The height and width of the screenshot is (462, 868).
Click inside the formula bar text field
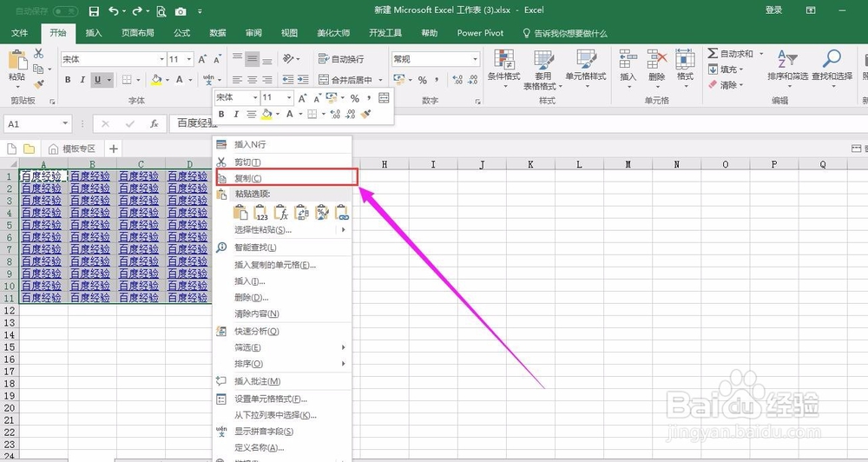(x=518, y=123)
